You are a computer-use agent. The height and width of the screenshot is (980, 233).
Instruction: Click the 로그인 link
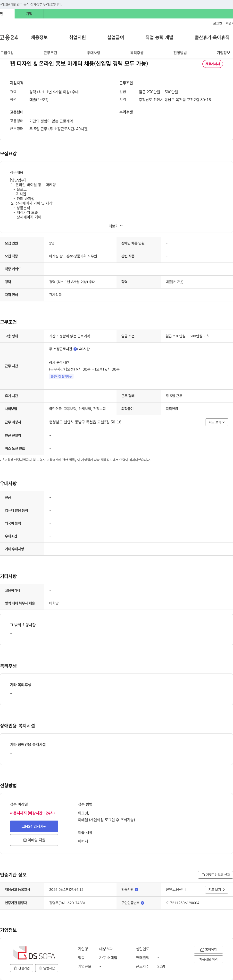[x=217, y=24]
